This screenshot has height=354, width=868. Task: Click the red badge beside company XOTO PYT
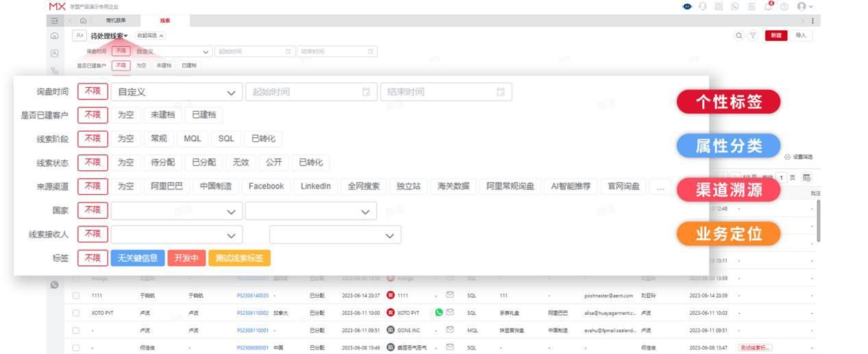pyautogui.click(x=392, y=313)
